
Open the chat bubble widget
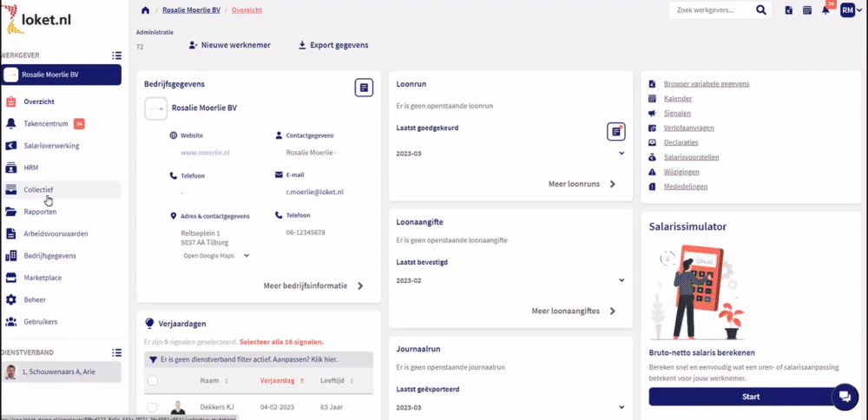click(844, 396)
